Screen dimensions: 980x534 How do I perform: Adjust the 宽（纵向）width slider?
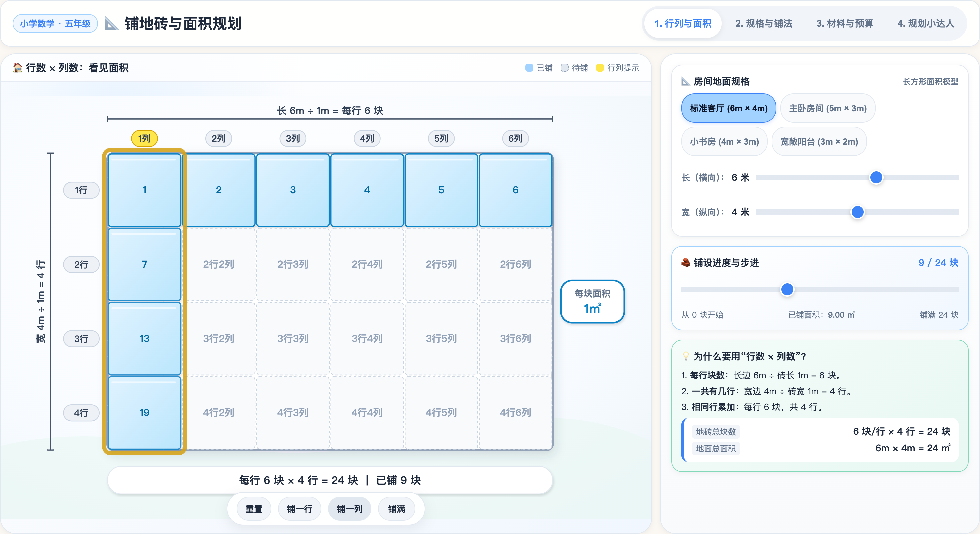(x=857, y=212)
